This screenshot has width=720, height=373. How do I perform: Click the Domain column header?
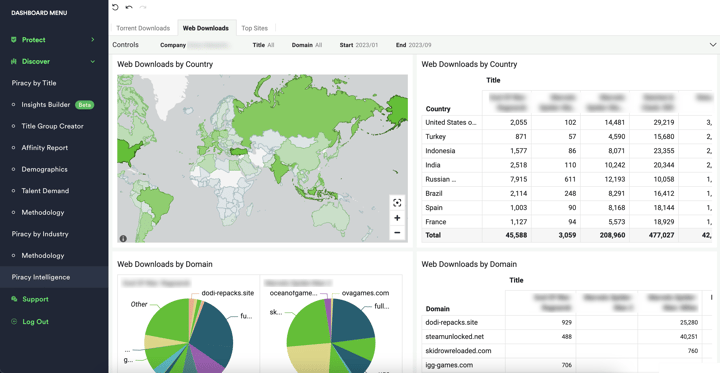(x=438, y=309)
